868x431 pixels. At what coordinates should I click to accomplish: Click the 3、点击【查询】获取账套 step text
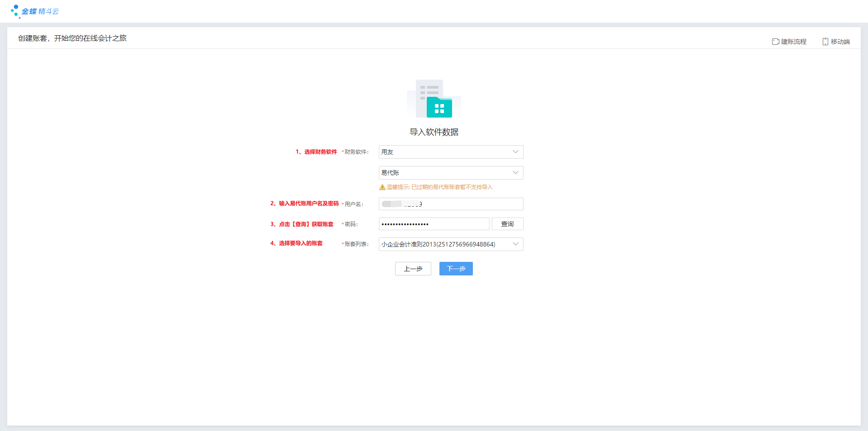tap(302, 224)
